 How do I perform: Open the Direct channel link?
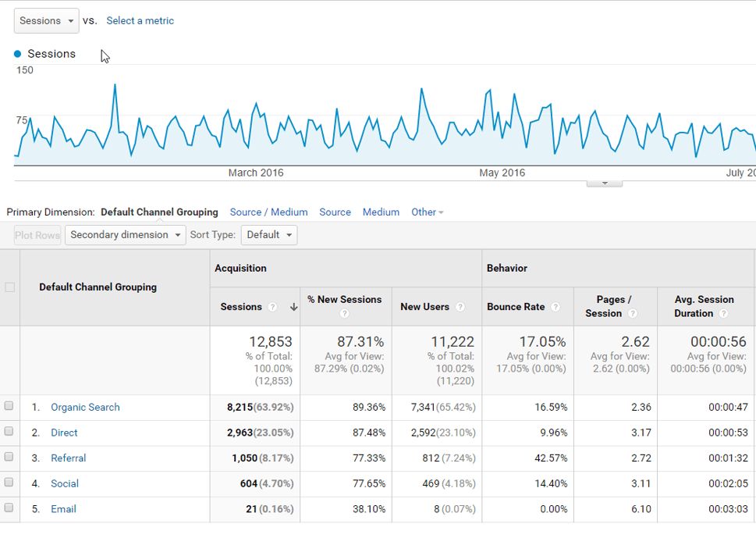pyautogui.click(x=64, y=433)
